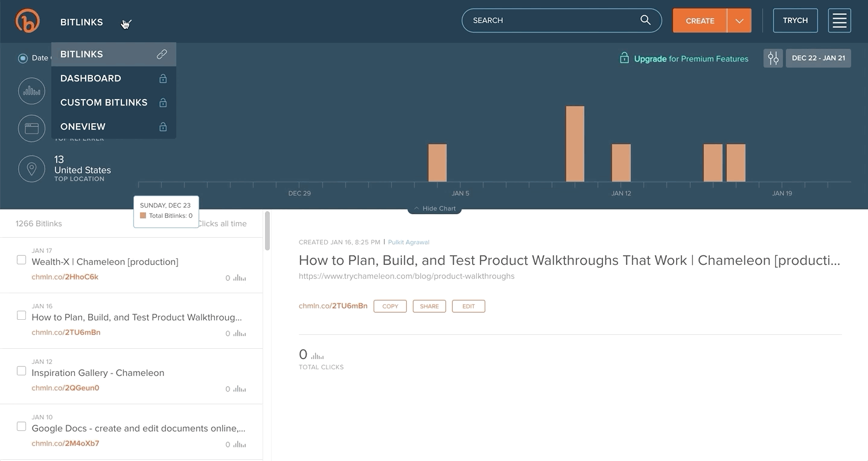The image size is (868, 461).
Task: Click the 1266 Bitlinks count label
Action: pos(39,224)
